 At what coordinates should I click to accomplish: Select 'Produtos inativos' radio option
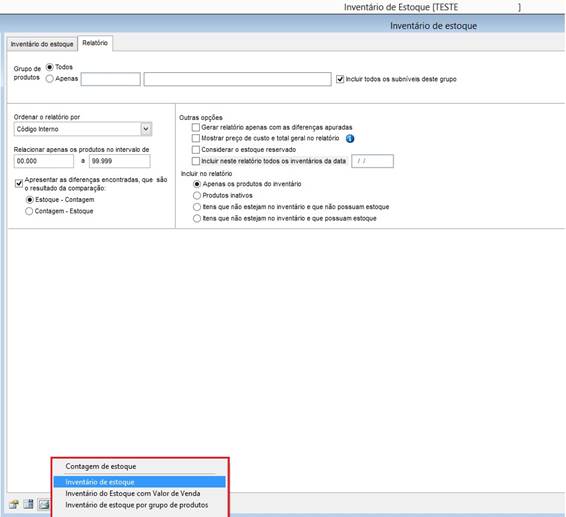click(197, 195)
